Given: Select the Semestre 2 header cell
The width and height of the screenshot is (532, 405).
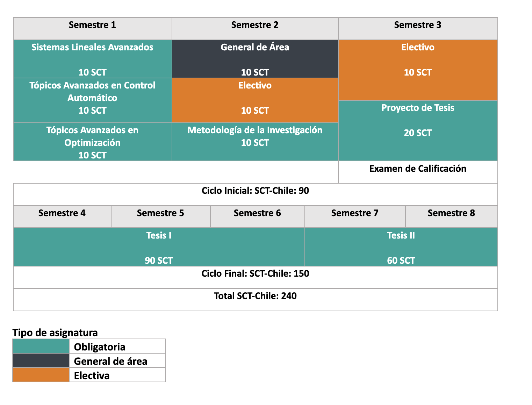Looking at the screenshot, I should (x=255, y=28).
